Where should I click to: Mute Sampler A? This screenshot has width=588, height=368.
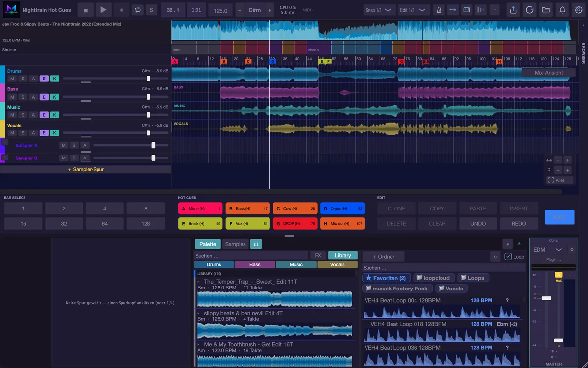point(64,145)
